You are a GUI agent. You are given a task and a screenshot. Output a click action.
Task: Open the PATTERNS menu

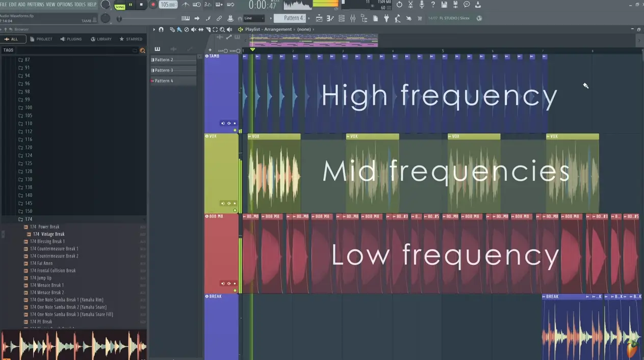pos(35,4)
